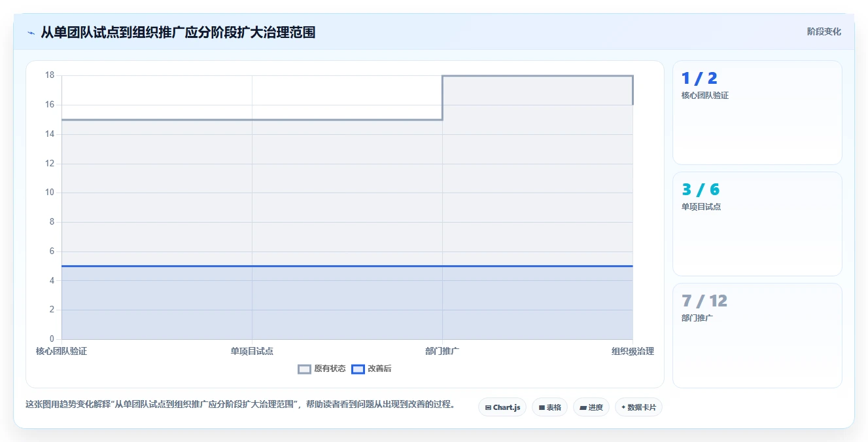The height and width of the screenshot is (442, 868).
Task: Click the blue 改善后 legend swatch
Action: point(358,369)
